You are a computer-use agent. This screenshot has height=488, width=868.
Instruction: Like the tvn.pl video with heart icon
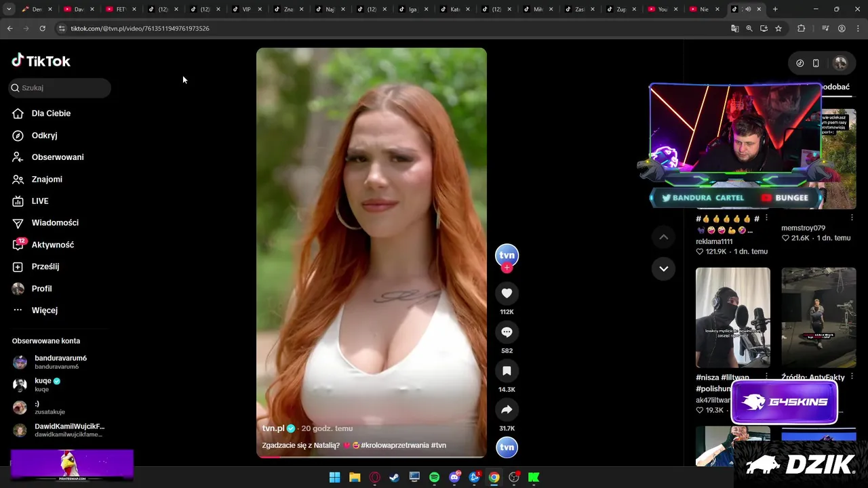pos(507,293)
